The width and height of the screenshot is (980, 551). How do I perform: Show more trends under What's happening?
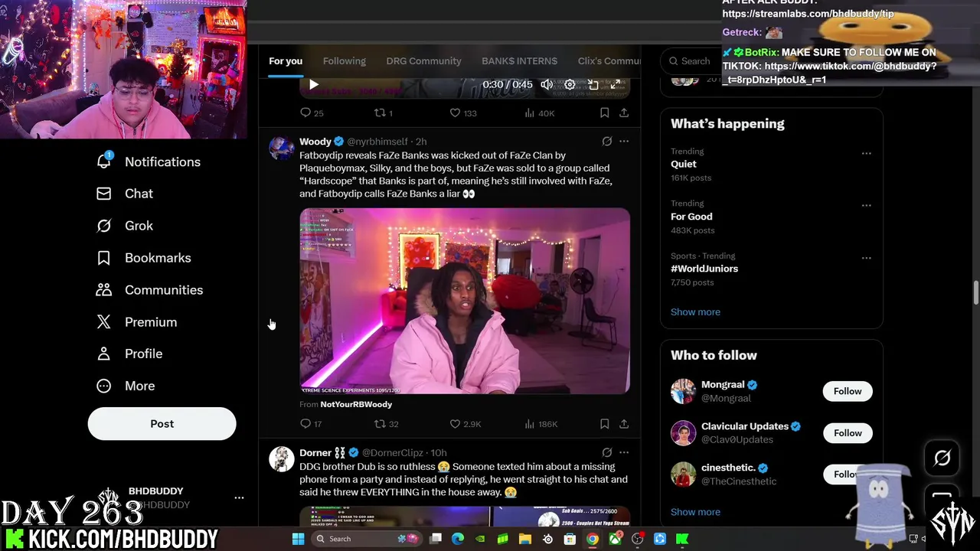(x=695, y=312)
